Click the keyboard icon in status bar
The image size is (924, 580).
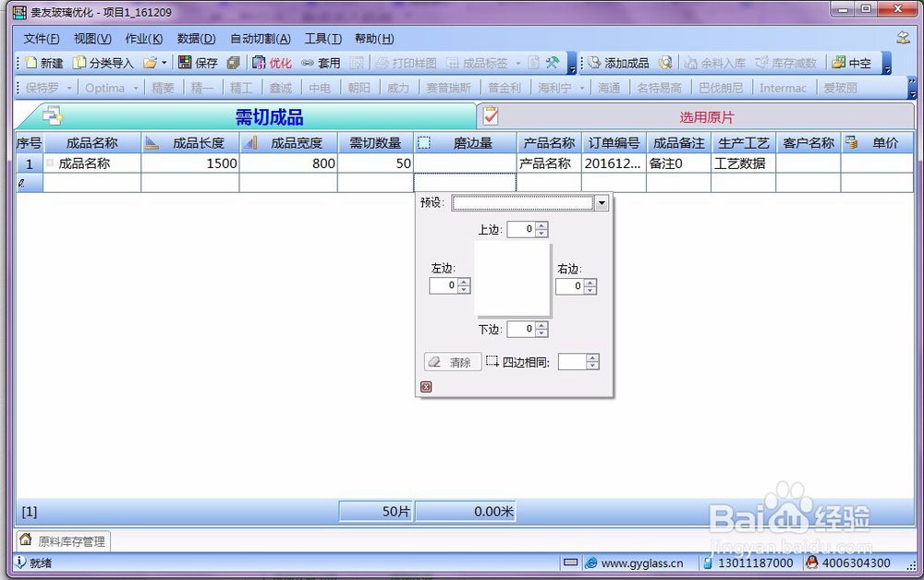coord(570,562)
